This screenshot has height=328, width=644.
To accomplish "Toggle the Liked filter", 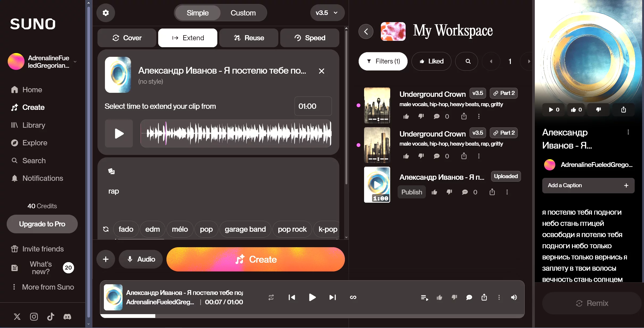I will [431, 61].
